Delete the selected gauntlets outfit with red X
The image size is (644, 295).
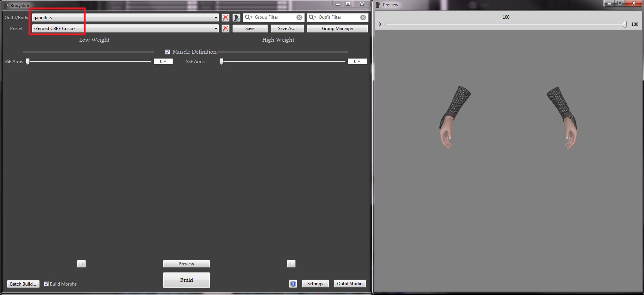(x=225, y=18)
